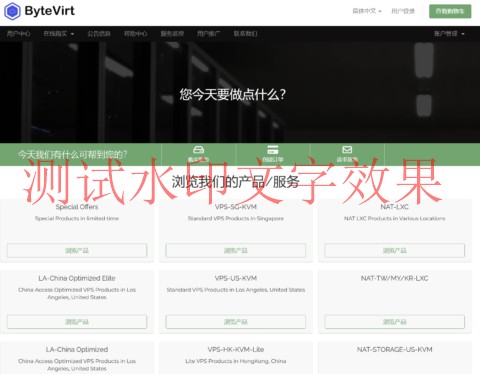480x374 pixels.
Task: Click 'Special Products in limited time' description
Action: click(77, 218)
